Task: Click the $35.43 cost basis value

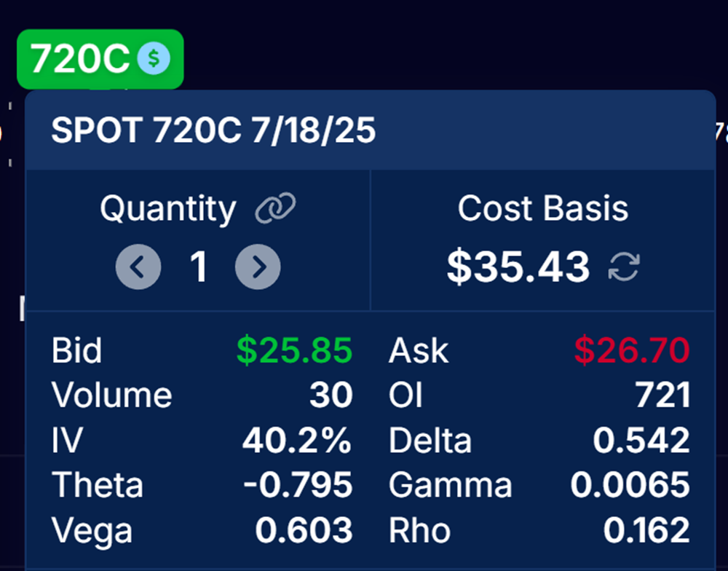Action: pyautogui.click(x=518, y=267)
